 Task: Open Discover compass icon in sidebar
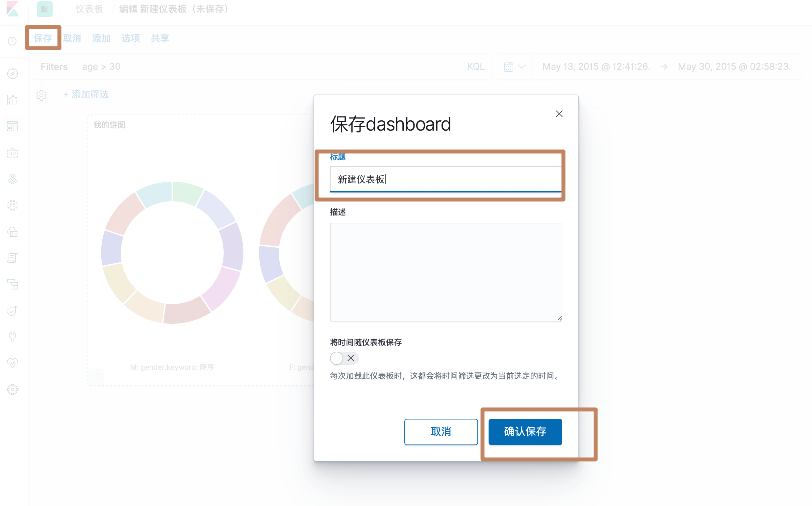(x=13, y=74)
